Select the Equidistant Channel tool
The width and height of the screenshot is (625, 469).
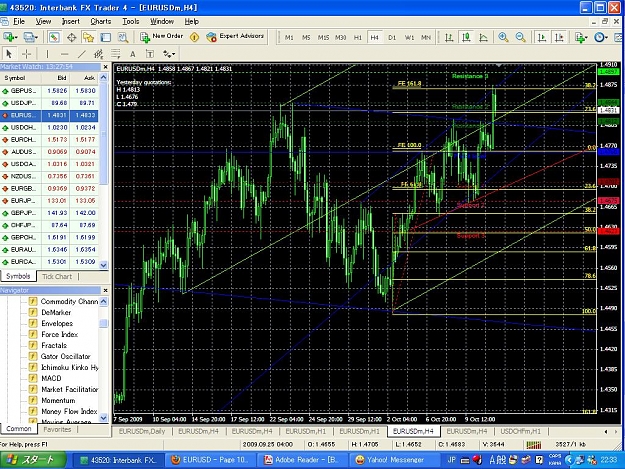pos(98,53)
